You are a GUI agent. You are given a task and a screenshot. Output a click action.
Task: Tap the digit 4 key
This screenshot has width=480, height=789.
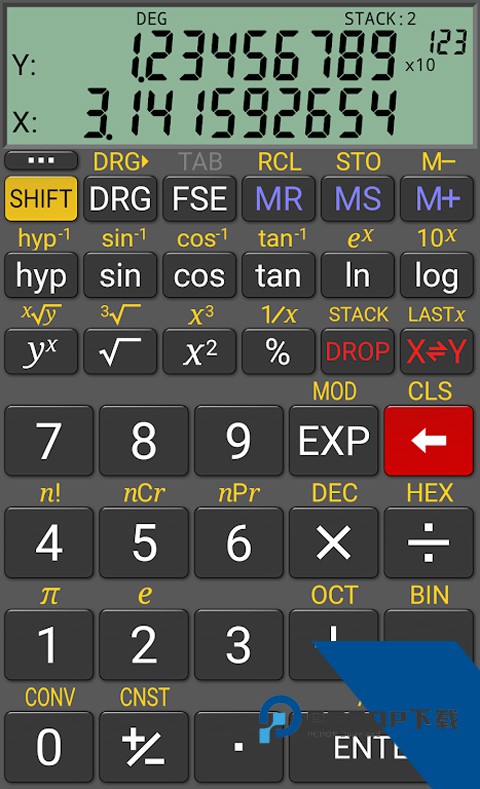[x=49, y=542]
